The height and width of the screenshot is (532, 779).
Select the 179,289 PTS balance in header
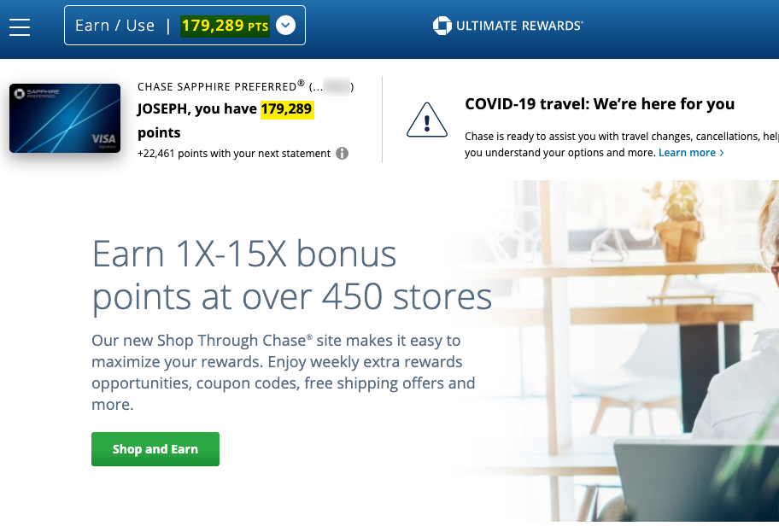point(225,26)
